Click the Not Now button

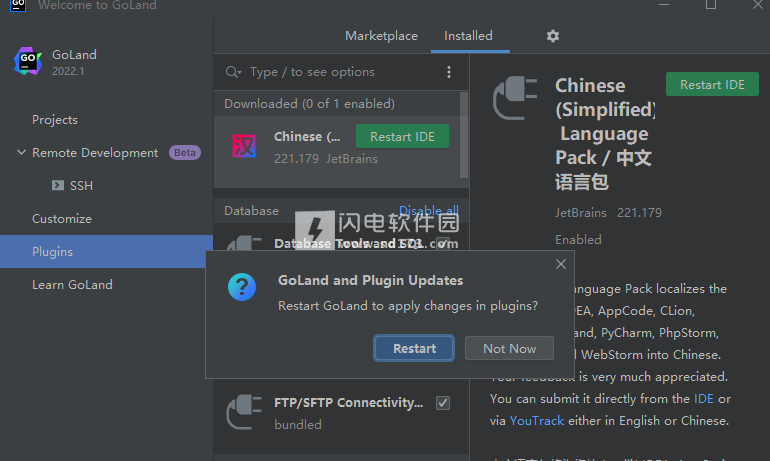tap(509, 348)
